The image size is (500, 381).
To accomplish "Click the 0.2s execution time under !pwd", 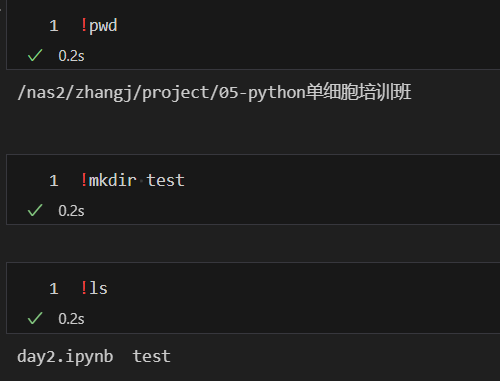I will point(71,56).
